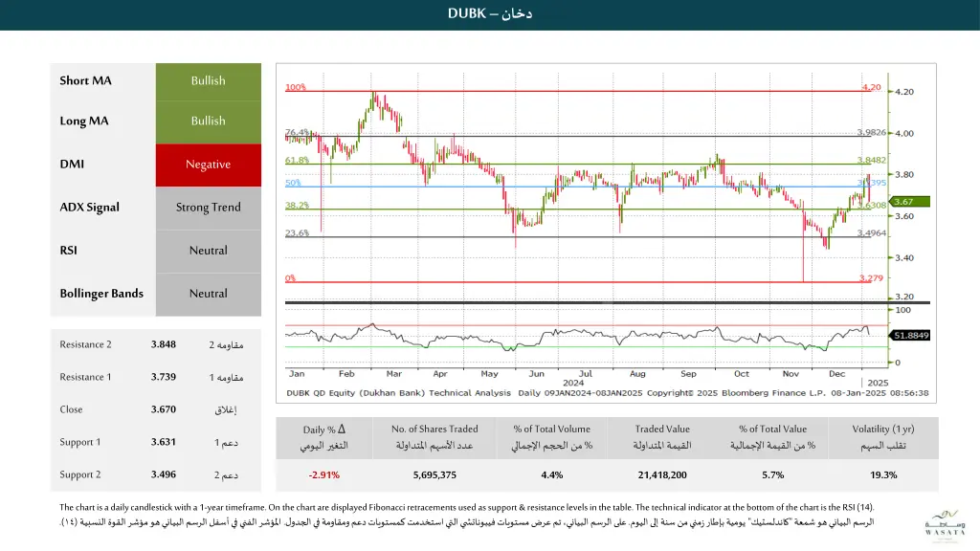Select the shares traded value 5,695,375
Image resolution: width=980 pixels, height=551 pixels.
point(434,474)
